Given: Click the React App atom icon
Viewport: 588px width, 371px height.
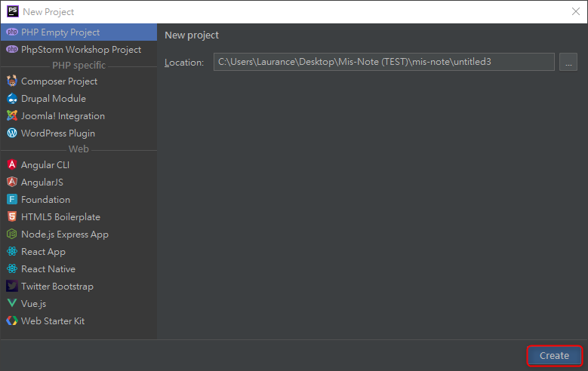Looking at the screenshot, I should [12, 251].
